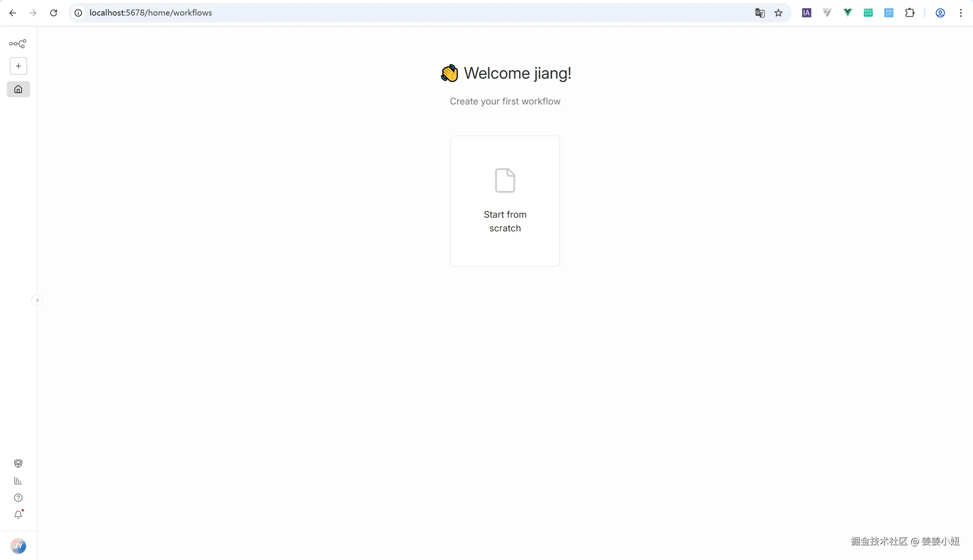This screenshot has height=560, width=973.
Task: Click the plus button to create new
Action: pyautogui.click(x=18, y=66)
